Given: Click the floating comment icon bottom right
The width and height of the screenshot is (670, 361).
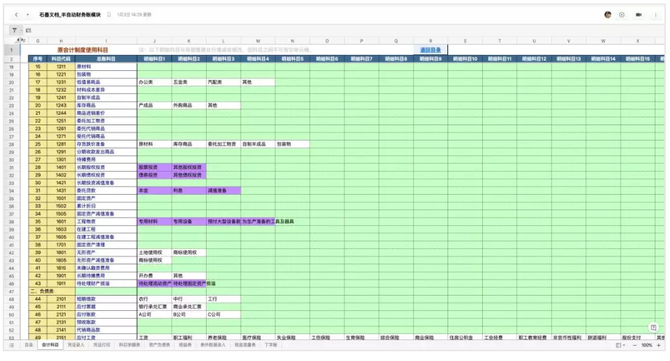Looking at the screenshot, I should click(653, 327).
